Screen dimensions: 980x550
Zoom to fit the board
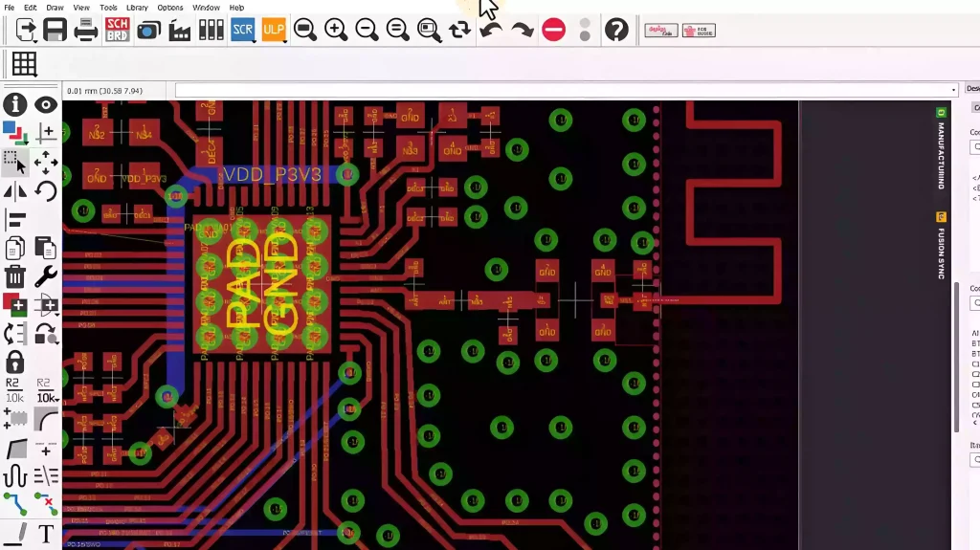coord(305,30)
